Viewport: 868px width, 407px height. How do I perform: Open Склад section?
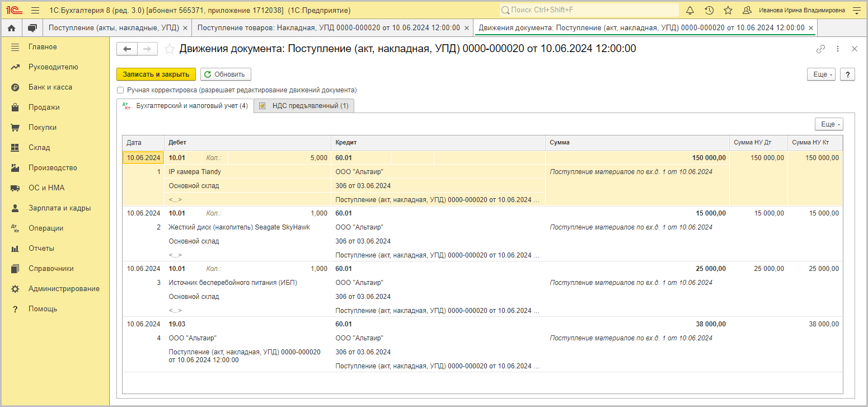[39, 148]
